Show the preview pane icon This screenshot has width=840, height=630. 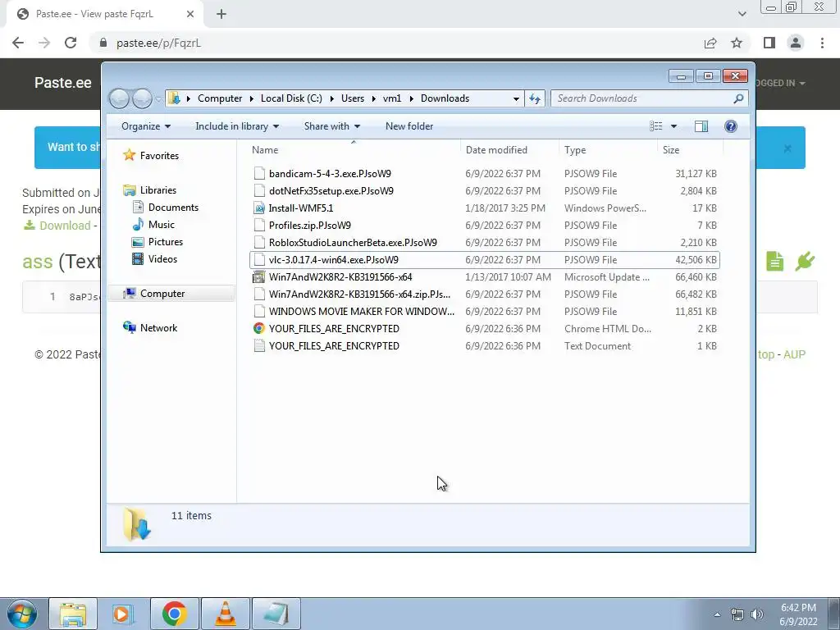pos(701,126)
